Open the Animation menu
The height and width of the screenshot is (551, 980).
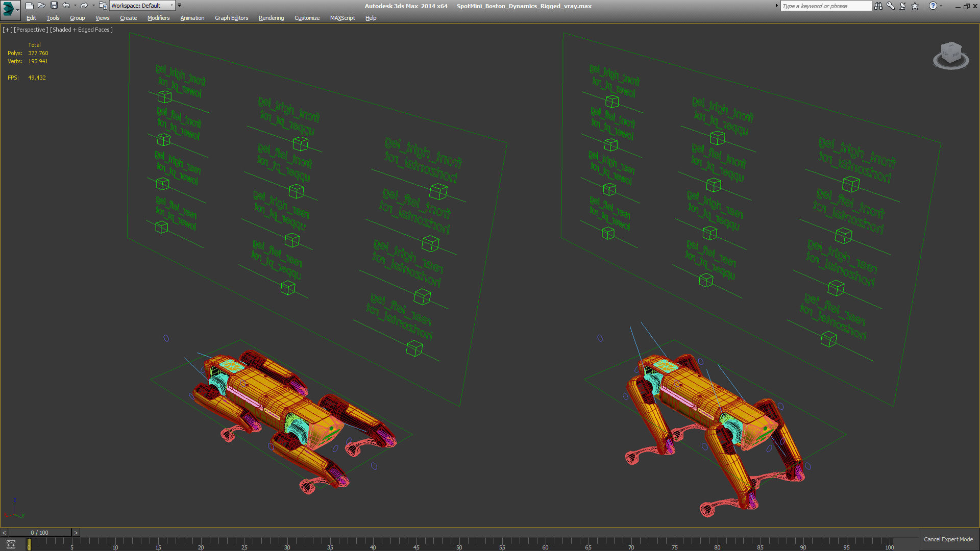coord(192,18)
